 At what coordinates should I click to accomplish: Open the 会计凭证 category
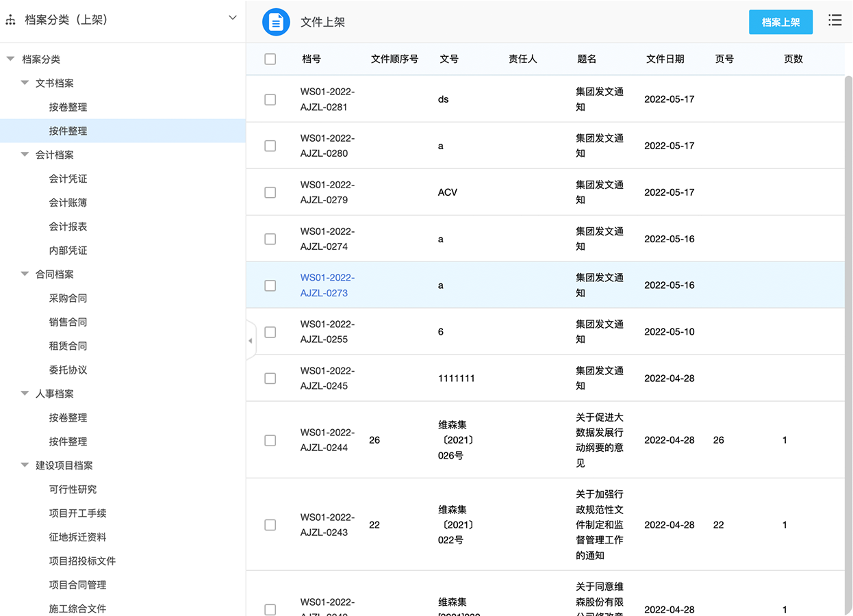click(x=68, y=179)
